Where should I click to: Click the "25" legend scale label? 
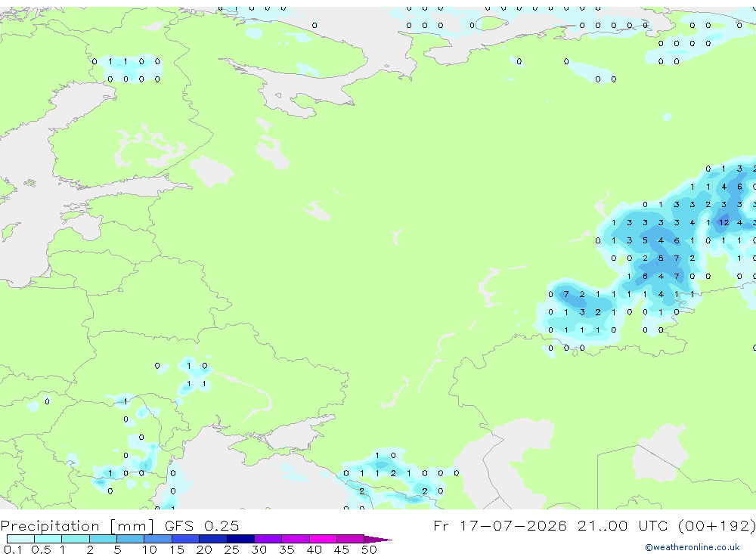[231, 549]
